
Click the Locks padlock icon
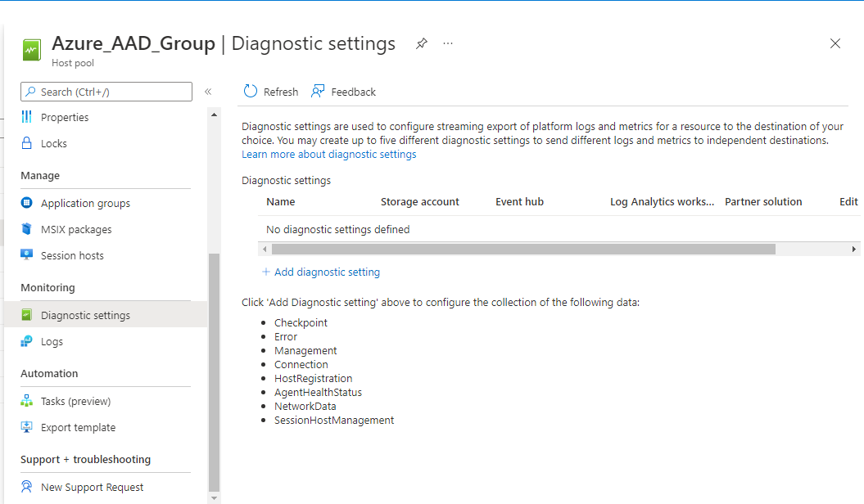[x=26, y=143]
